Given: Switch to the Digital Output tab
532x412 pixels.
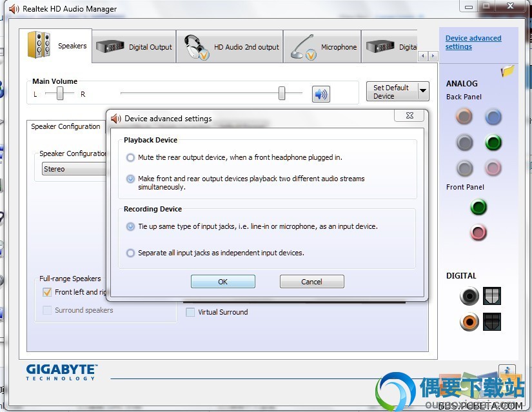Looking at the screenshot, I should coord(134,47).
